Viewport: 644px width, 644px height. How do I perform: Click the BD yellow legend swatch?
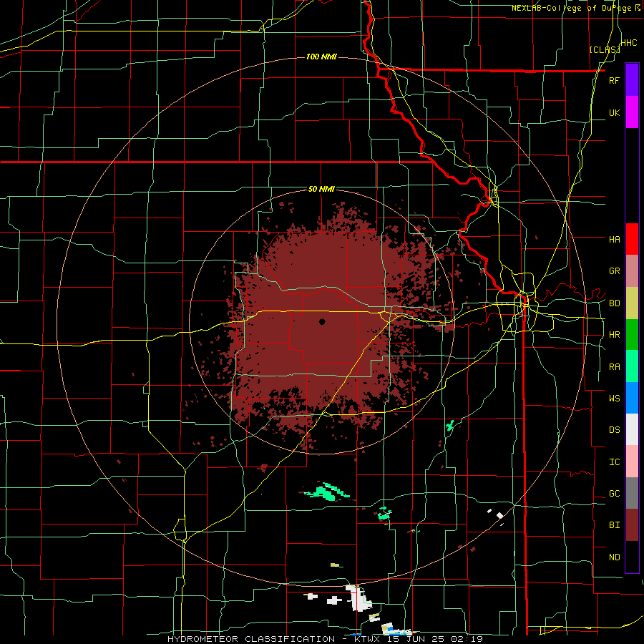[x=632, y=303]
